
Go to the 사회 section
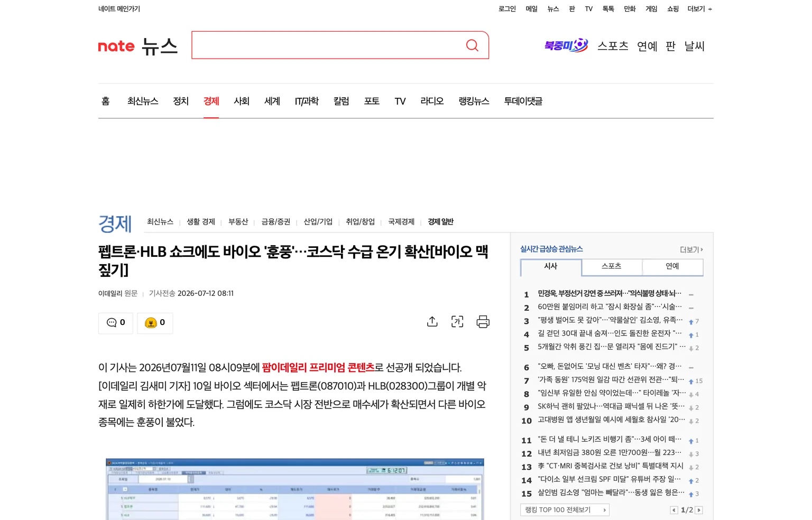pyautogui.click(x=242, y=101)
